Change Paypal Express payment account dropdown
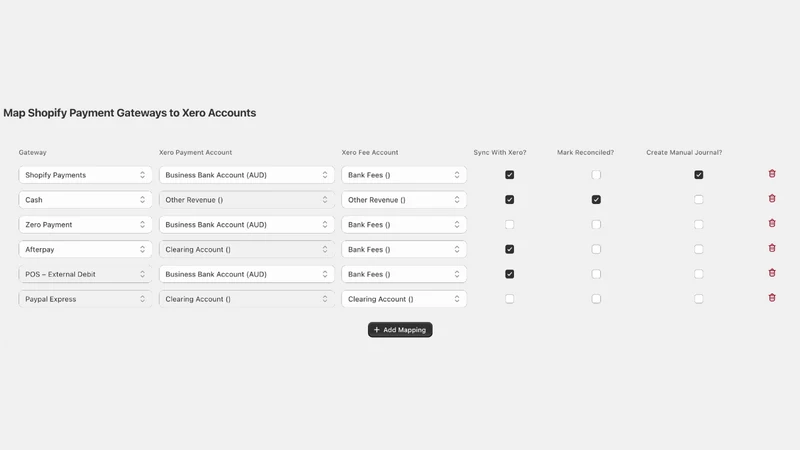This screenshot has height=450, width=800. [246, 299]
